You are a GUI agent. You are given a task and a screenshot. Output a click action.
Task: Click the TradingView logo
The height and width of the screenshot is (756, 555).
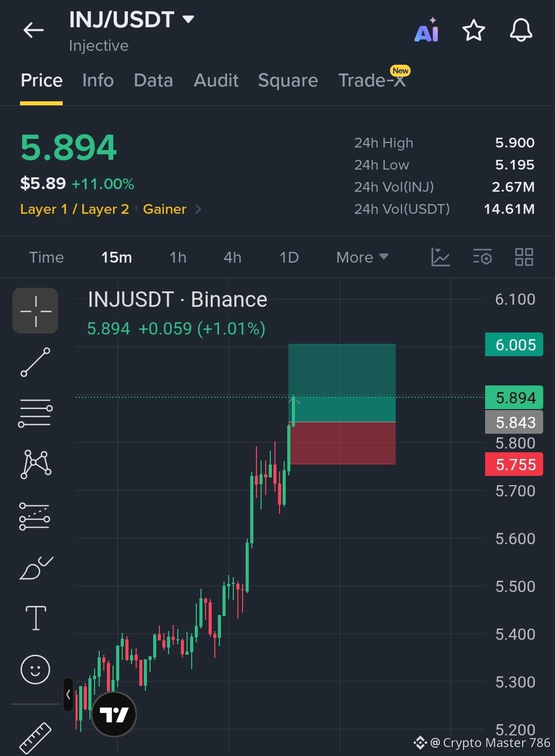pyautogui.click(x=114, y=714)
